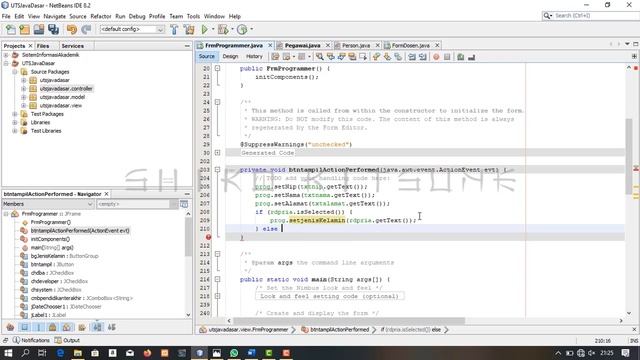Toggle the last Navigator sort button
The height and width of the screenshot is (360, 640).
[111, 327]
